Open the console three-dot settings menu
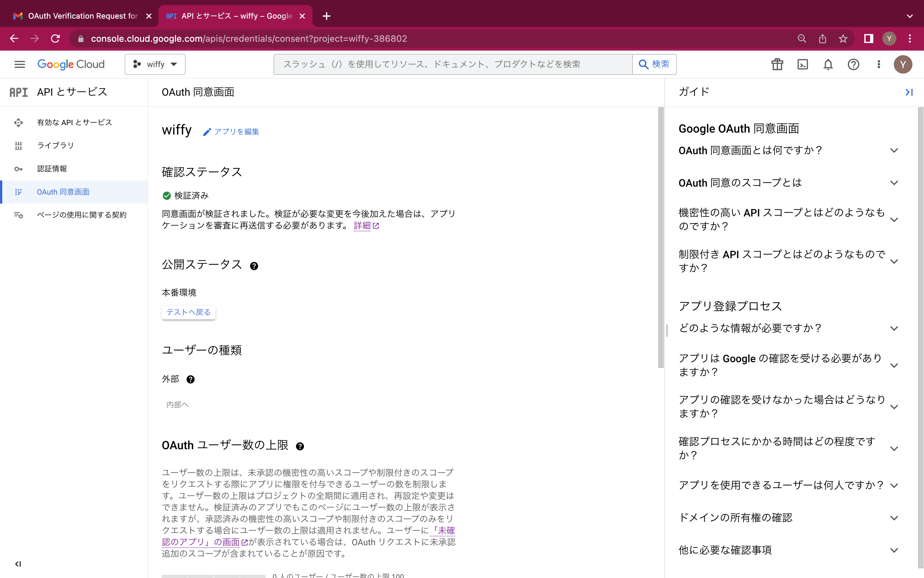The image size is (924, 578). (x=878, y=64)
